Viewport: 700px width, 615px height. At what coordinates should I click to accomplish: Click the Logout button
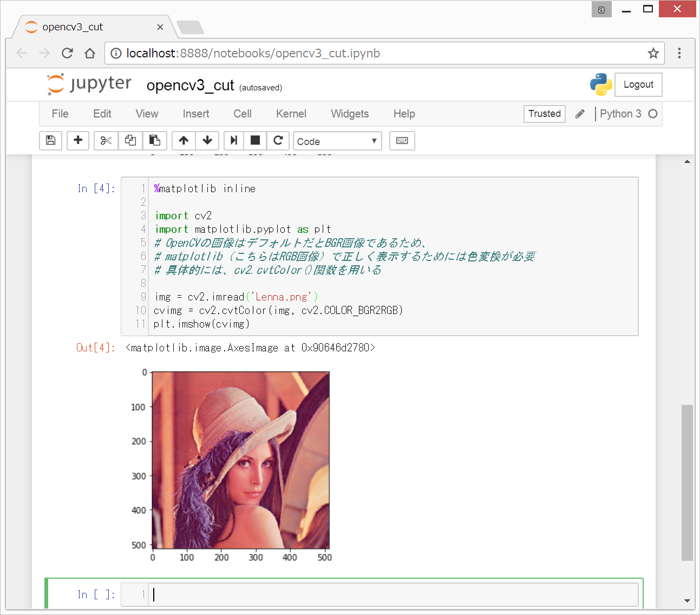[638, 84]
